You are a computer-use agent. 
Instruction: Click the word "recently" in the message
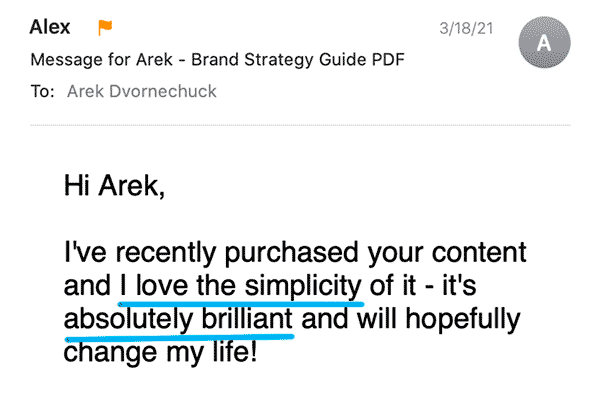coord(166,253)
